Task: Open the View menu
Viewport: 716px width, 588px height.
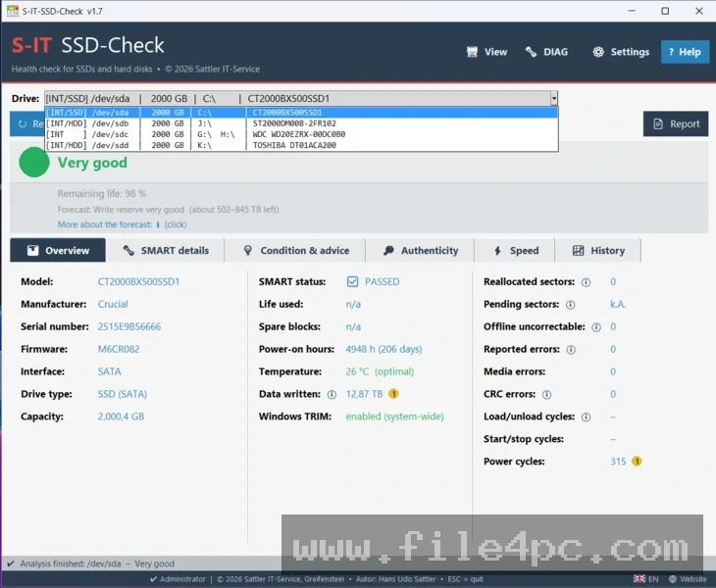Action: [x=486, y=52]
